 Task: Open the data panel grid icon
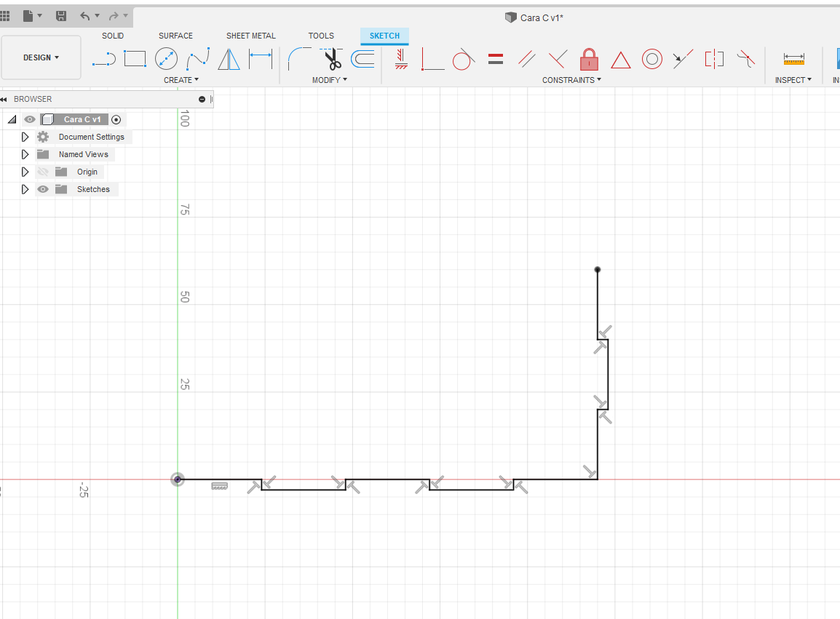[x=5, y=16]
